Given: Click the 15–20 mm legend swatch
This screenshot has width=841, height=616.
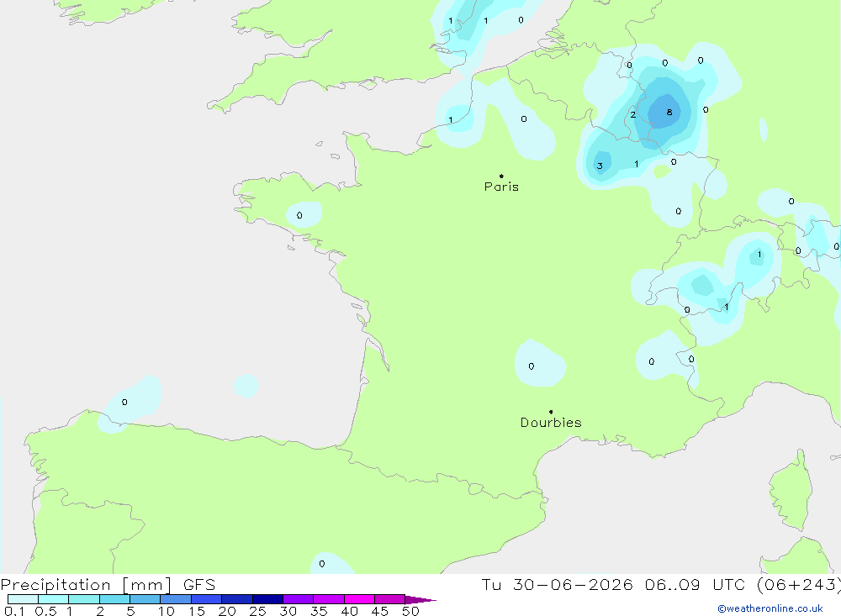Looking at the screenshot, I should click(207, 599).
